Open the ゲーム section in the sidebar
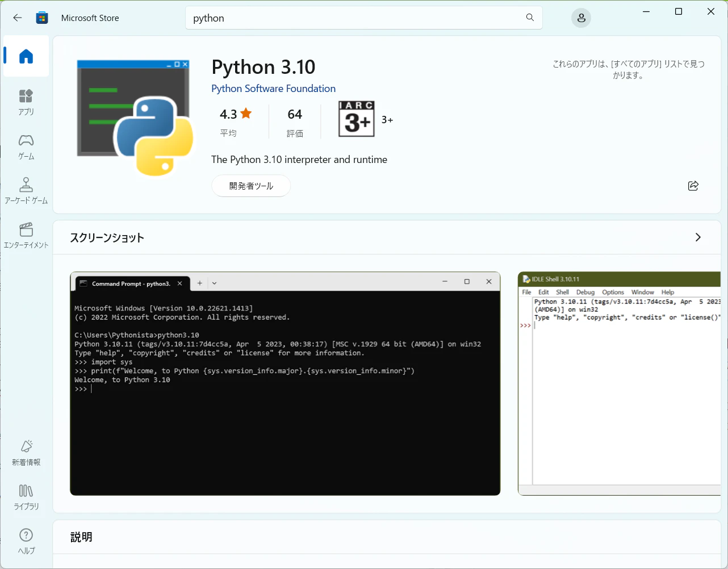The height and width of the screenshot is (569, 728). [x=26, y=147]
